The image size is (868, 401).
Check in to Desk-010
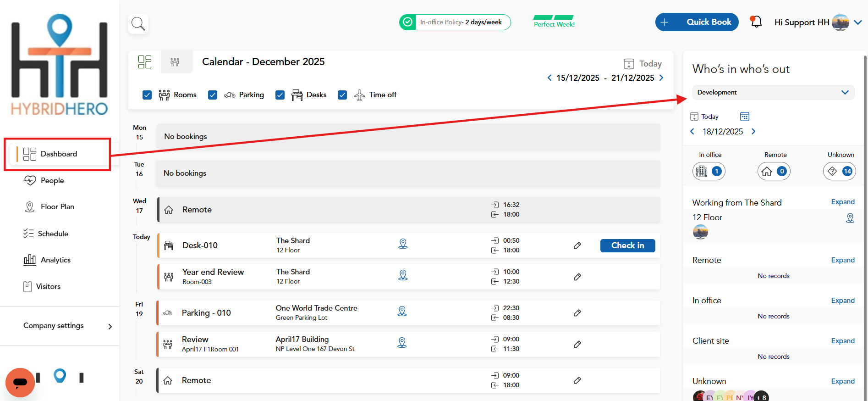tap(627, 245)
